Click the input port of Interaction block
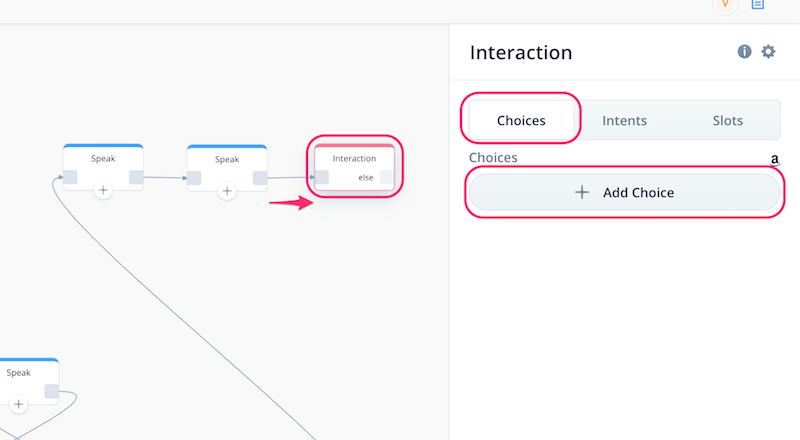The height and width of the screenshot is (440, 800). tap(322, 177)
